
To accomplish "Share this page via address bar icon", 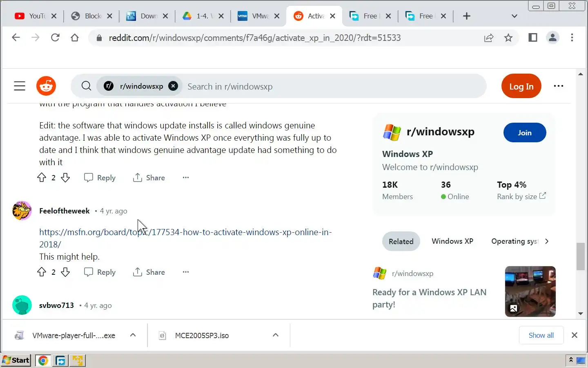I will click(x=489, y=38).
